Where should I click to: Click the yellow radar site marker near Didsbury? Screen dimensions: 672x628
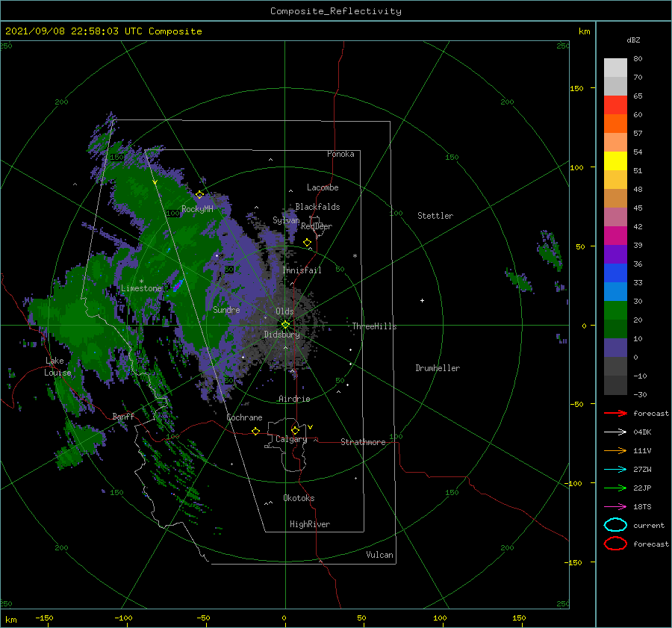point(285,325)
